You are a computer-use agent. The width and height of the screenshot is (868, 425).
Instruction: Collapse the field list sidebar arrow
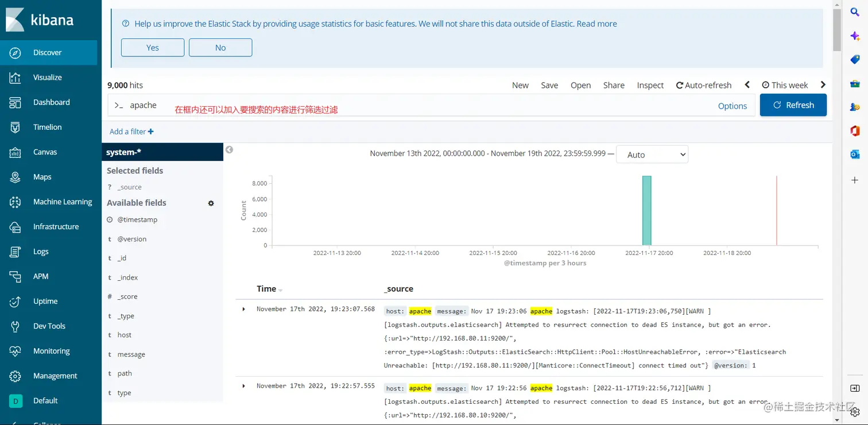229,150
